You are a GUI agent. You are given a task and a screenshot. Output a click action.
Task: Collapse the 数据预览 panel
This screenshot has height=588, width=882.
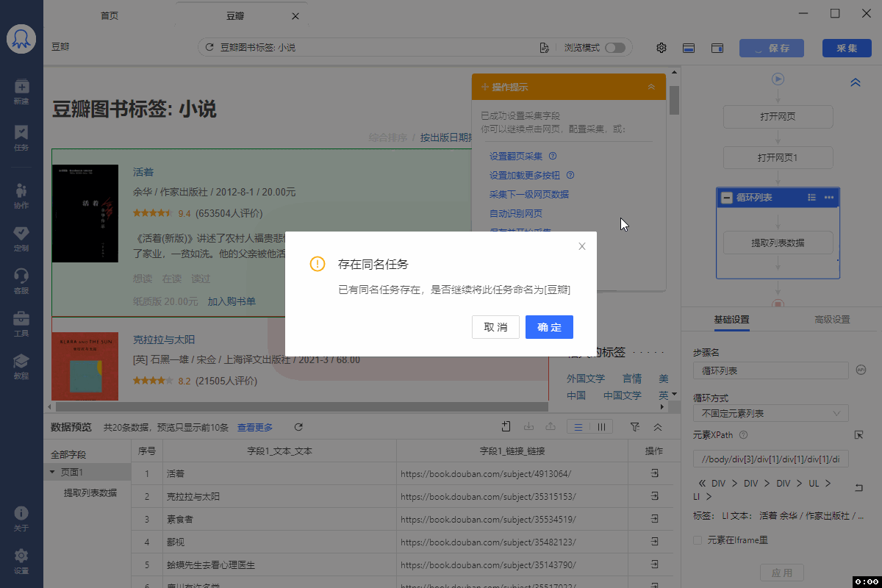pos(658,426)
